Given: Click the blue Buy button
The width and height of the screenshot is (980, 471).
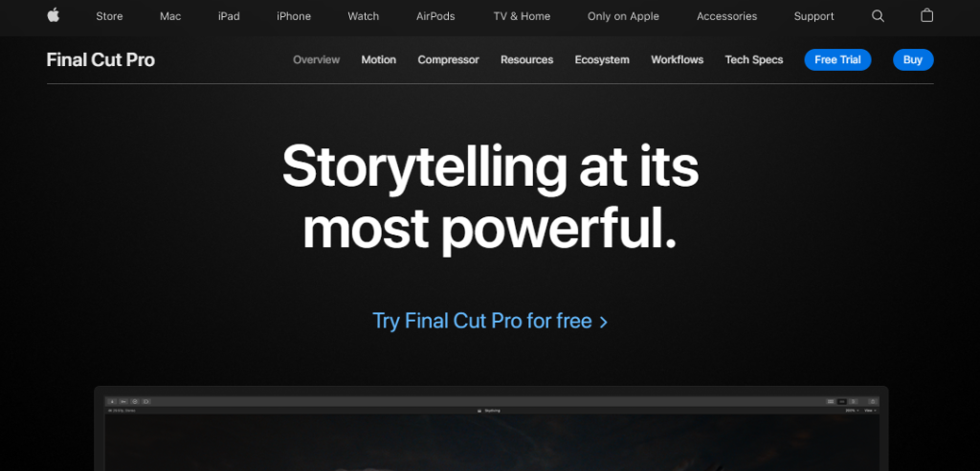Looking at the screenshot, I should [x=913, y=60].
